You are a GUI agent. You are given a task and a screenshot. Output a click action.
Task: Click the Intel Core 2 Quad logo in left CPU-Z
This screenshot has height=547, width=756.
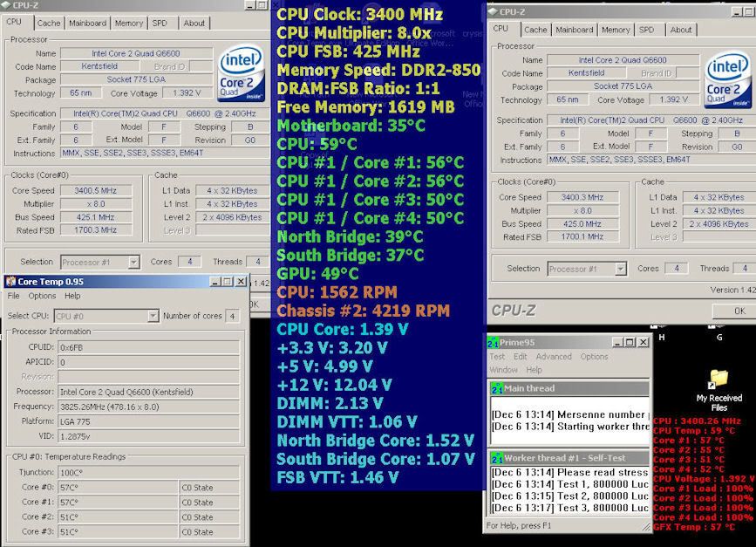pos(241,72)
